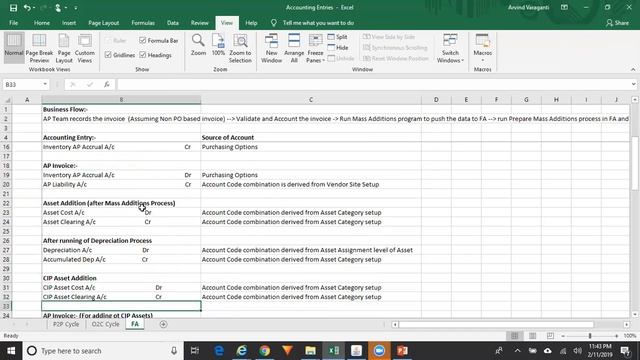The width and height of the screenshot is (640, 360).
Task: Open PowerPoint from taskbar
Action: point(402,351)
